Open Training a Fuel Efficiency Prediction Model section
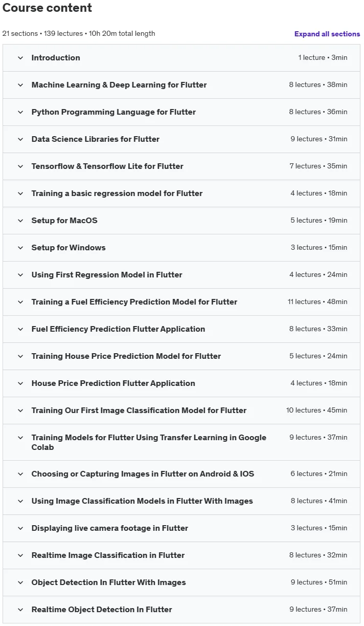The height and width of the screenshot is (626, 364). (x=181, y=302)
